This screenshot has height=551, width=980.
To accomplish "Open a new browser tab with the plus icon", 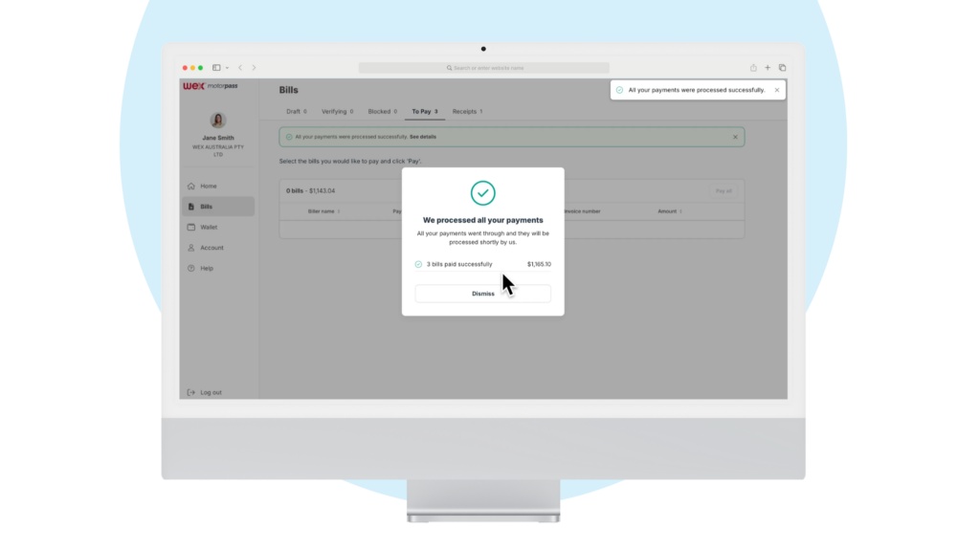I will pos(767,67).
